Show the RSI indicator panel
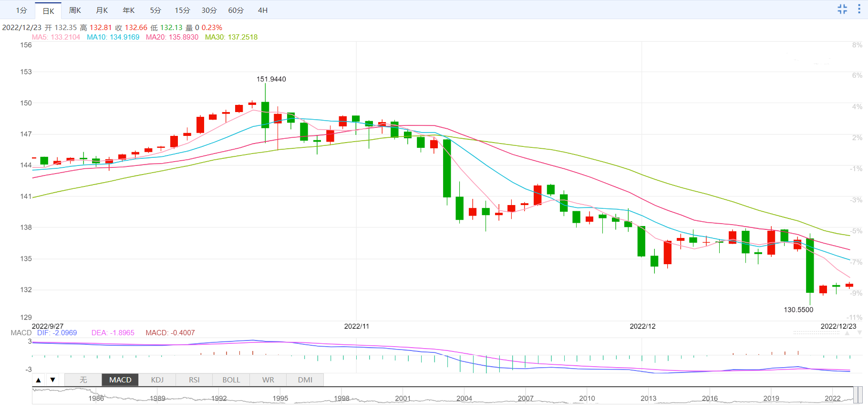868x412 pixels. pyautogui.click(x=194, y=380)
